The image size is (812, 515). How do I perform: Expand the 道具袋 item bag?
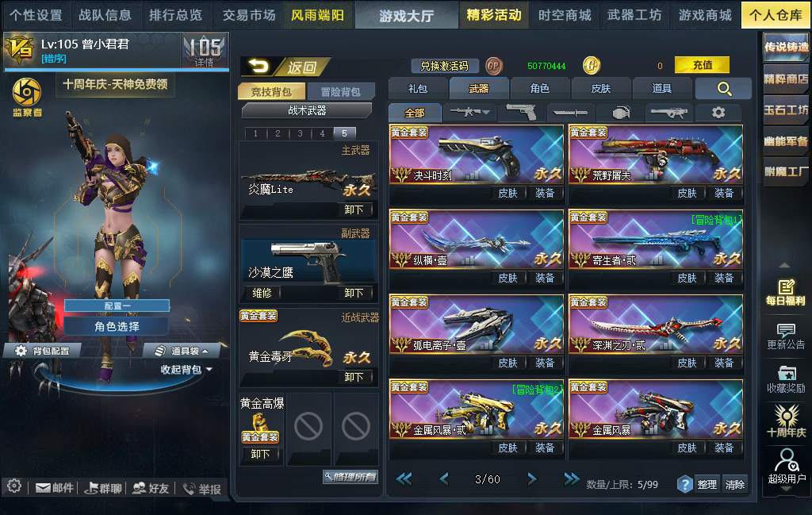pos(182,351)
